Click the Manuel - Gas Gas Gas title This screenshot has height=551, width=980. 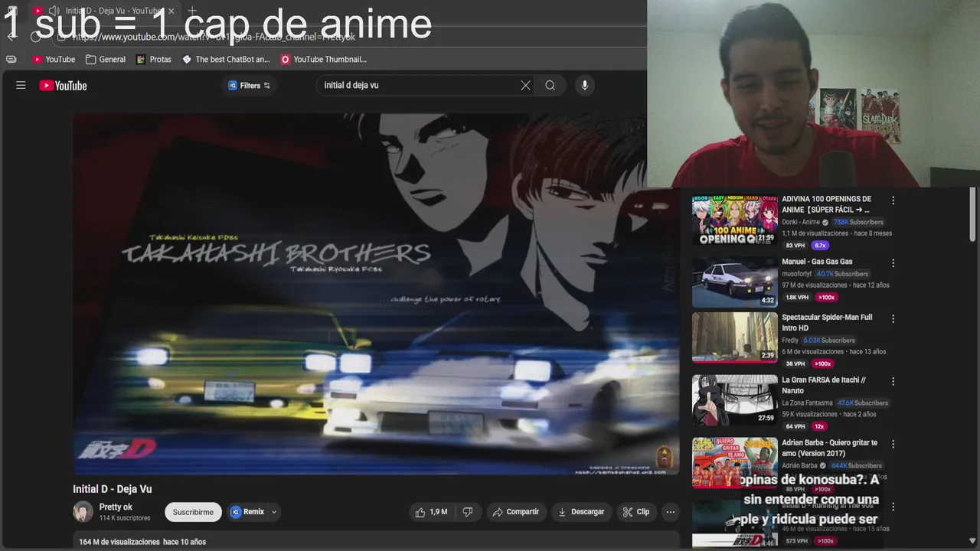pyautogui.click(x=817, y=262)
